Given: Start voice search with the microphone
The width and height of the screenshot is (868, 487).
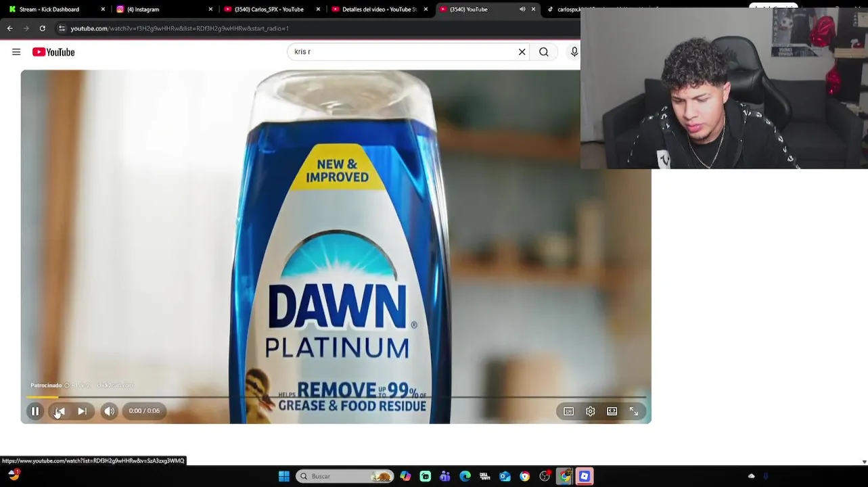Looking at the screenshot, I should (574, 52).
